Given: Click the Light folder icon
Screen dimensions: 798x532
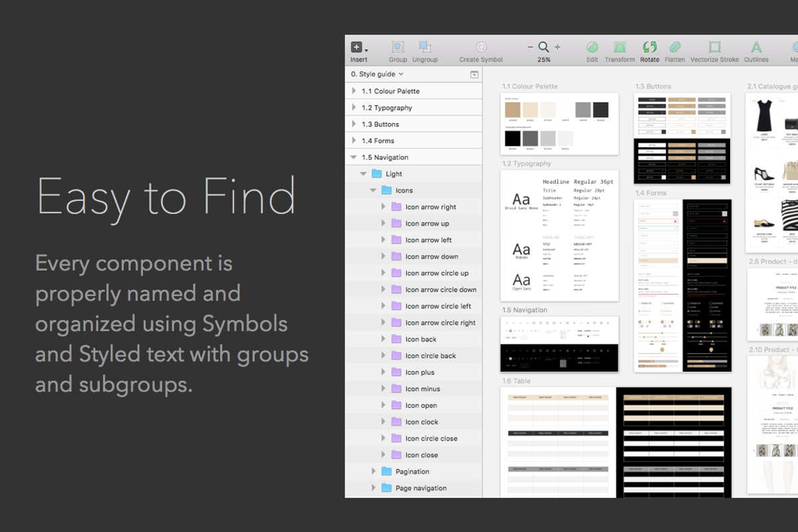Looking at the screenshot, I should (x=377, y=174).
